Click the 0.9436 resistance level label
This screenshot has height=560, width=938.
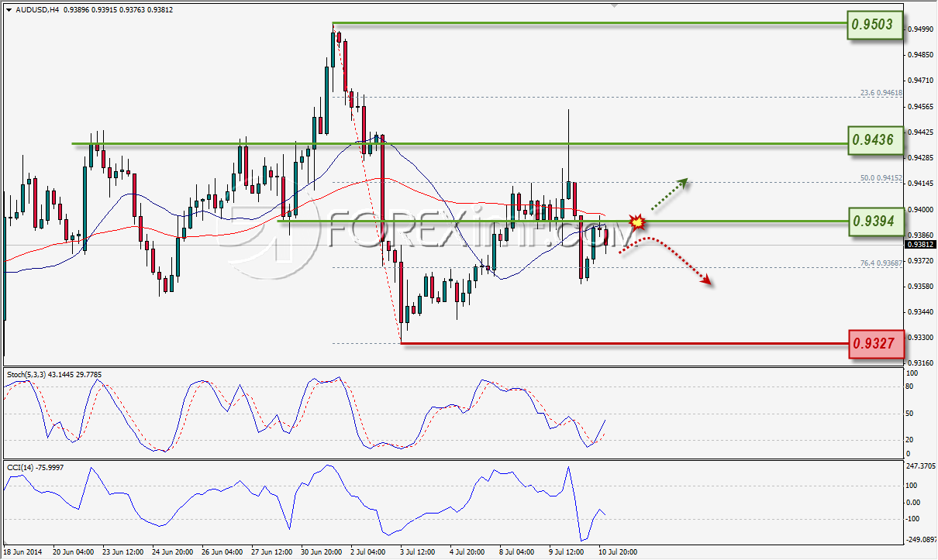click(x=876, y=140)
